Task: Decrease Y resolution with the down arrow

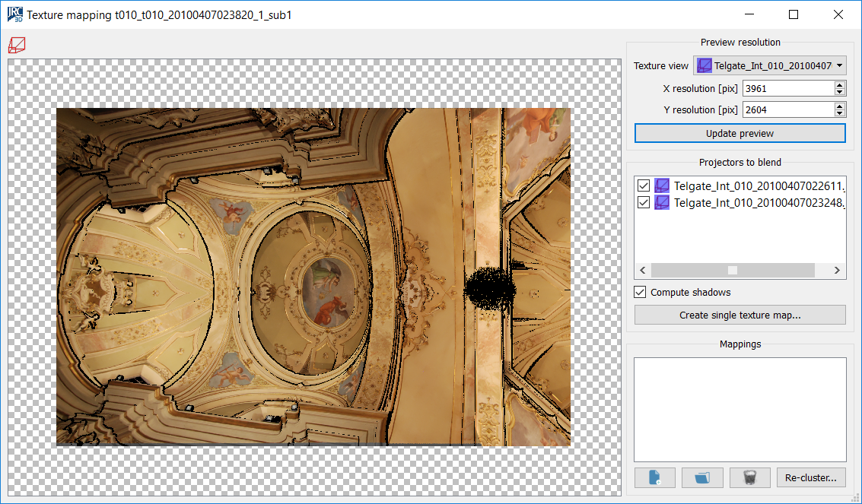Action: [x=839, y=113]
